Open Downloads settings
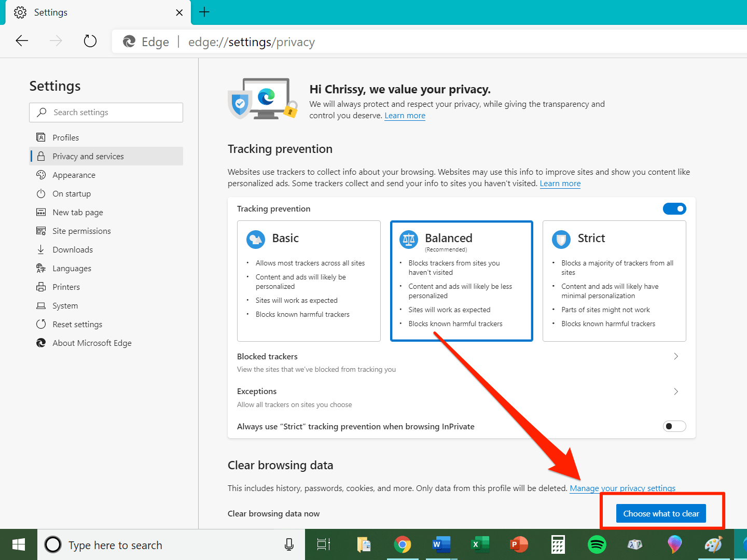 click(106, 249)
